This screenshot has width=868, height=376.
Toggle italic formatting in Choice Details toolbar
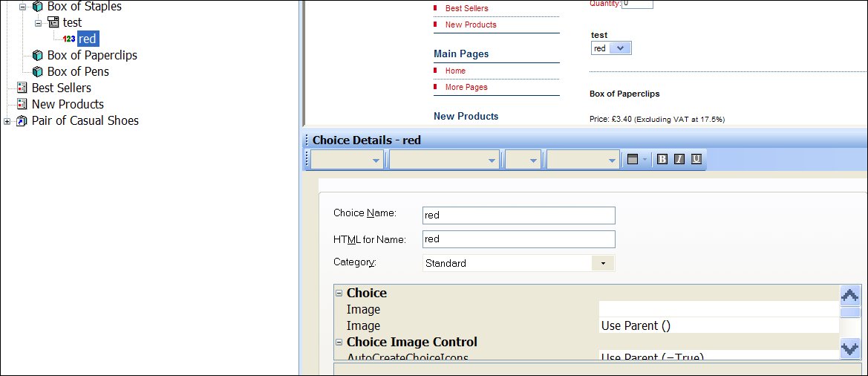click(x=679, y=159)
